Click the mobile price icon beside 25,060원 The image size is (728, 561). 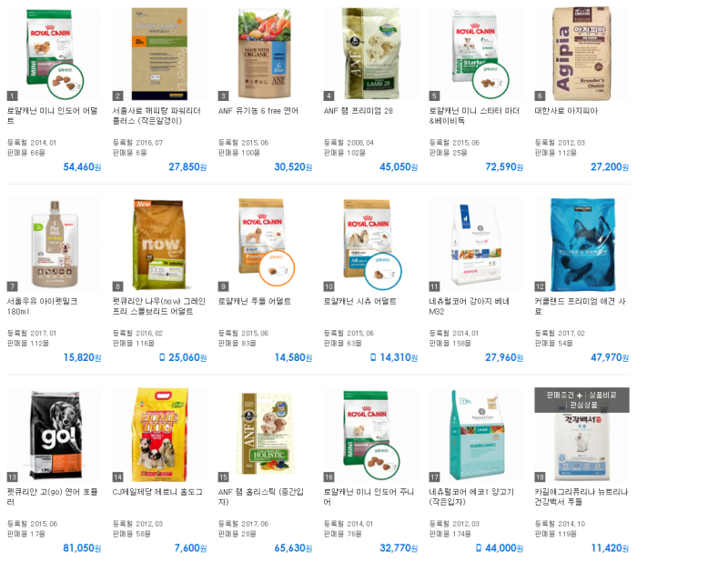click(x=162, y=357)
